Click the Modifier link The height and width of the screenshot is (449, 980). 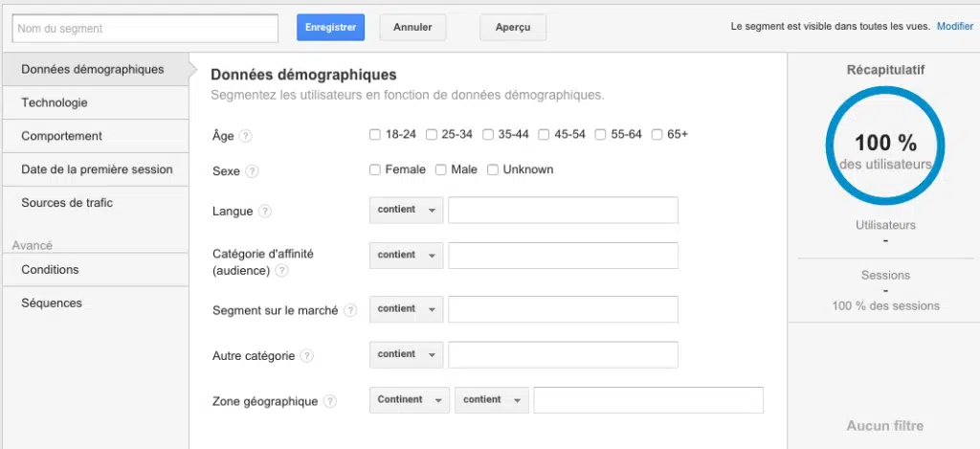(954, 27)
